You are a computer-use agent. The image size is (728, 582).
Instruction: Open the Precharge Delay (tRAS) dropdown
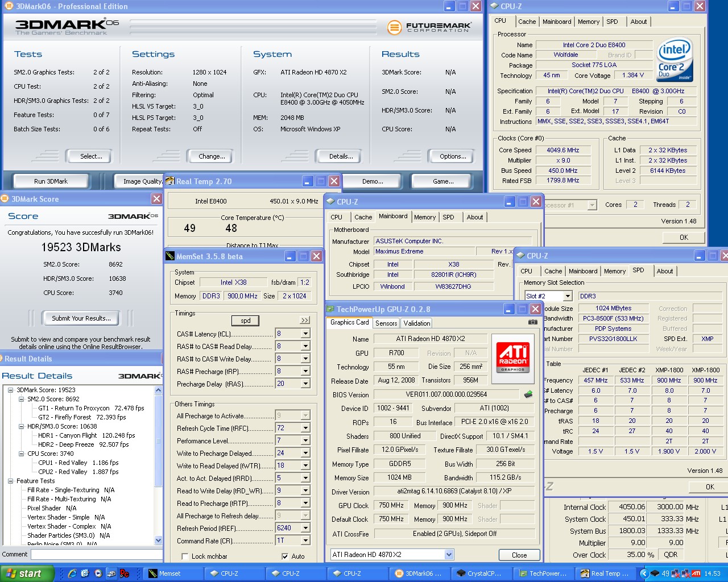click(x=305, y=384)
